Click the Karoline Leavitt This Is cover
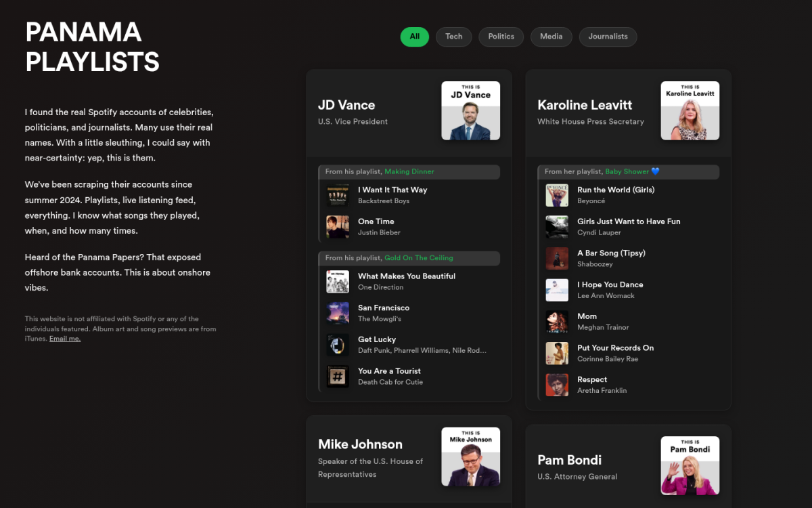This screenshot has width=812, height=508. click(690, 111)
